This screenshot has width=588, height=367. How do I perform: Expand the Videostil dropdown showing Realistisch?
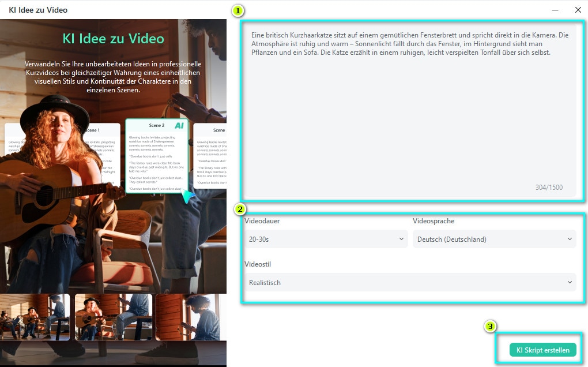pos(410,282)
